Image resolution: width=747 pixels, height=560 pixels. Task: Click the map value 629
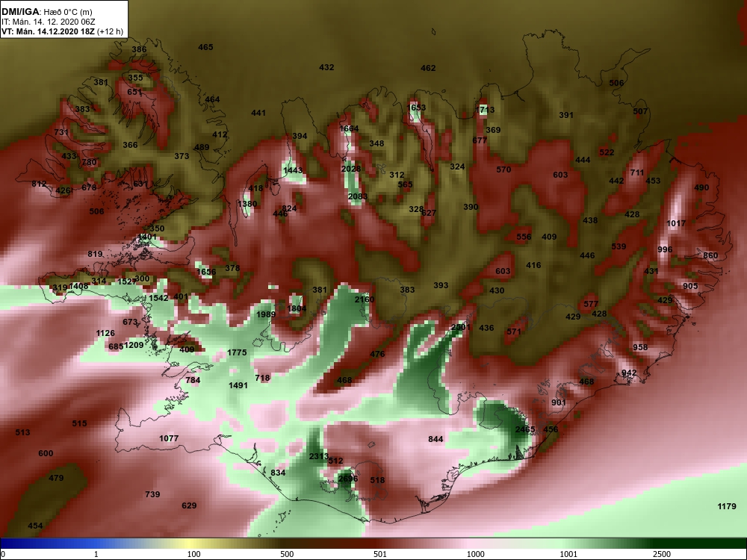[189, 505]
